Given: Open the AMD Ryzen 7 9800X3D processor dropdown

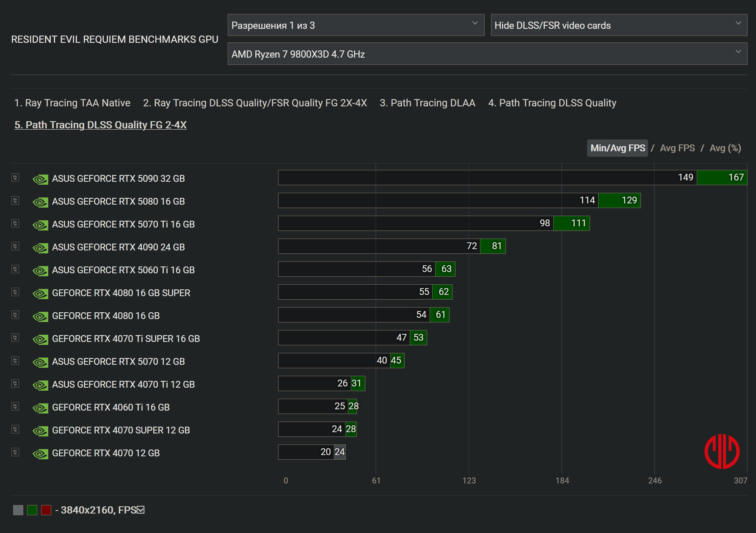Looking at the screenshot, I should point(487,54).
